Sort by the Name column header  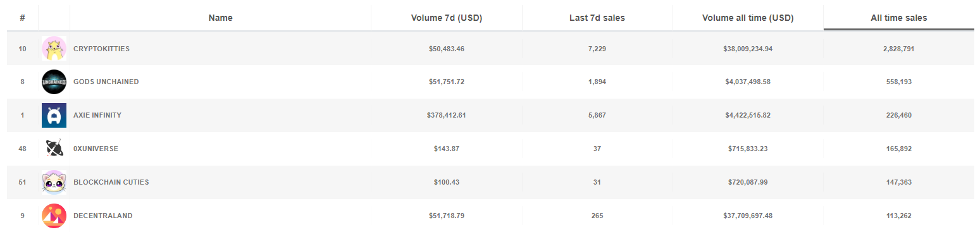(221, 18)
